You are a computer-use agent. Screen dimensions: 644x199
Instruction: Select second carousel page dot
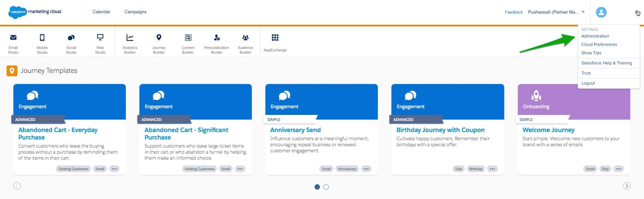(x=326, y=187)
